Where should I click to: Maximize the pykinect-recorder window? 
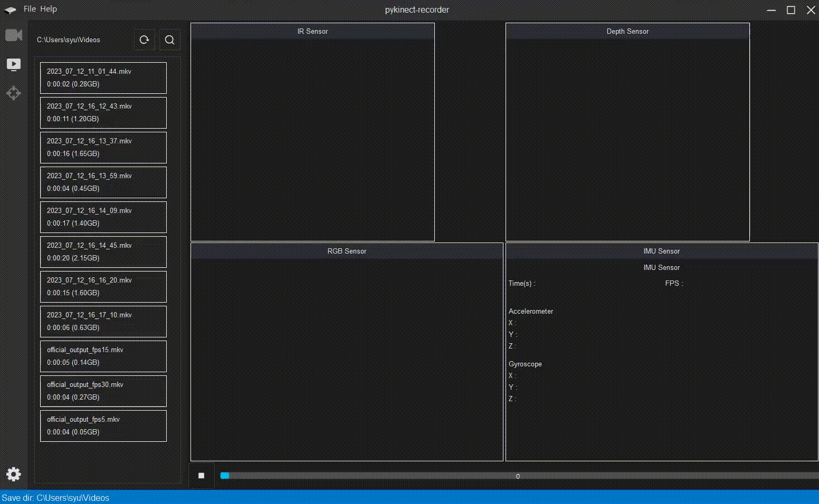click(x=791, y=10)
